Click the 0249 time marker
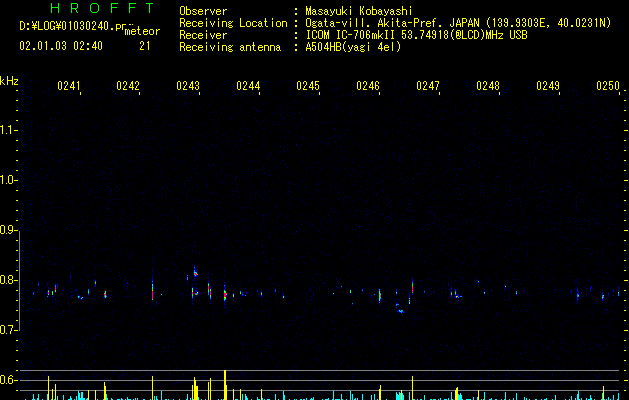 click(x=548, y=86)
